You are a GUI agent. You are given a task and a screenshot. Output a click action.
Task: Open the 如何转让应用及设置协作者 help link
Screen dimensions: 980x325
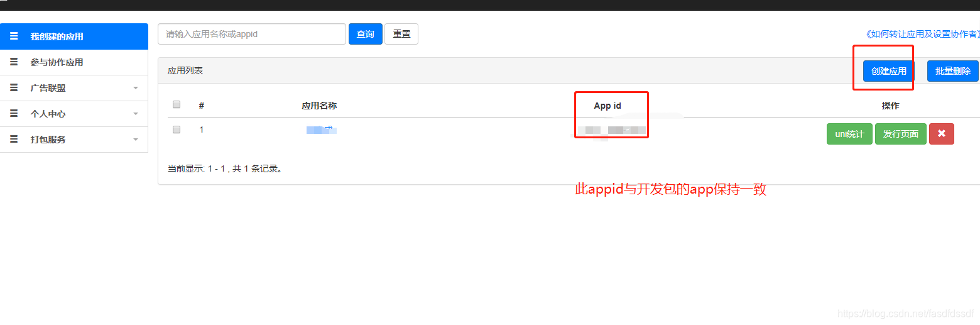click(922, 34)
